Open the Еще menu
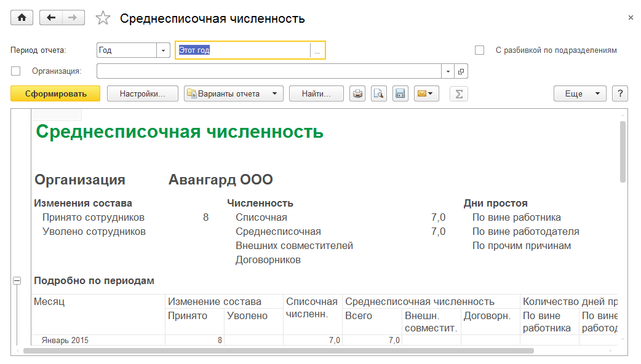Screen dimensions: 641x364 579,93
